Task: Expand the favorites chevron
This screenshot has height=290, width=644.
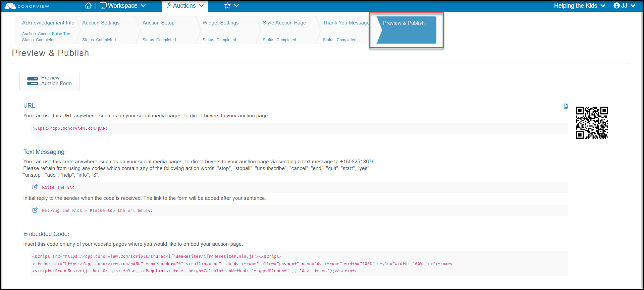Action: point(236,6)
